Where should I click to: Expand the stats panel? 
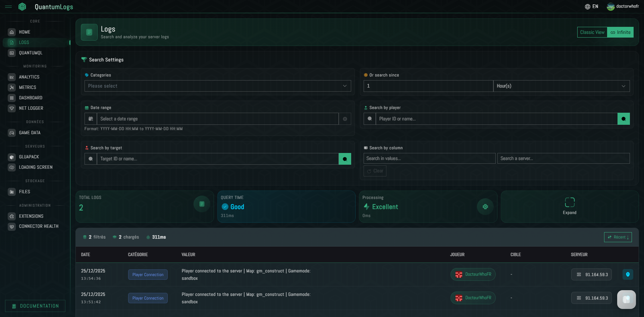pos(570,206)
